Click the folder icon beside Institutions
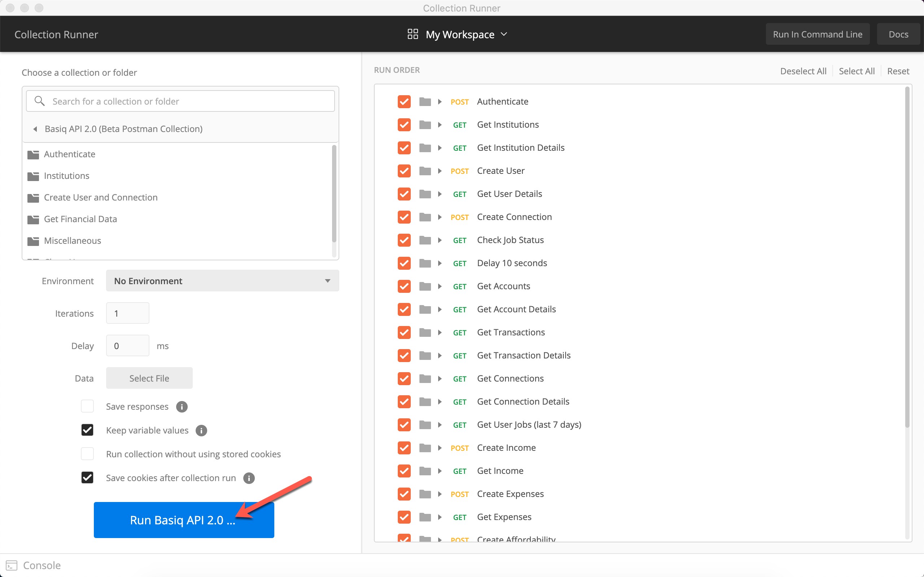Viewport: 924px width, 577px height. click(34, 176)
